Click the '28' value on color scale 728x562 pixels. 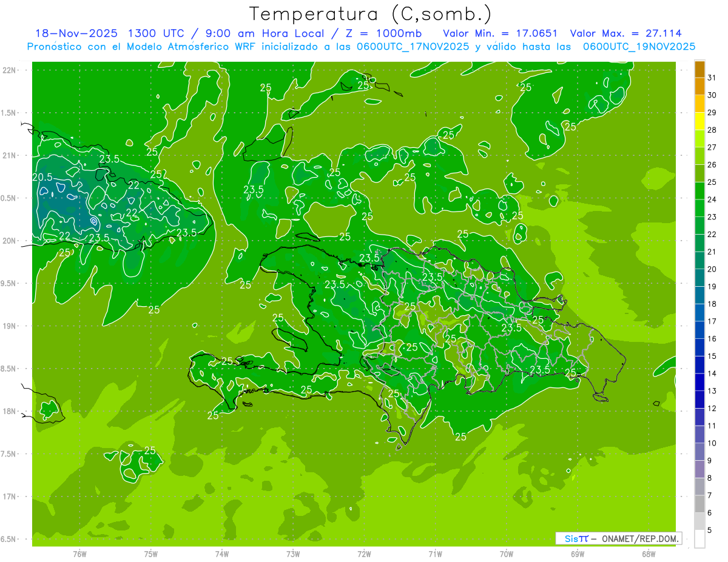(x=712, y=130)
